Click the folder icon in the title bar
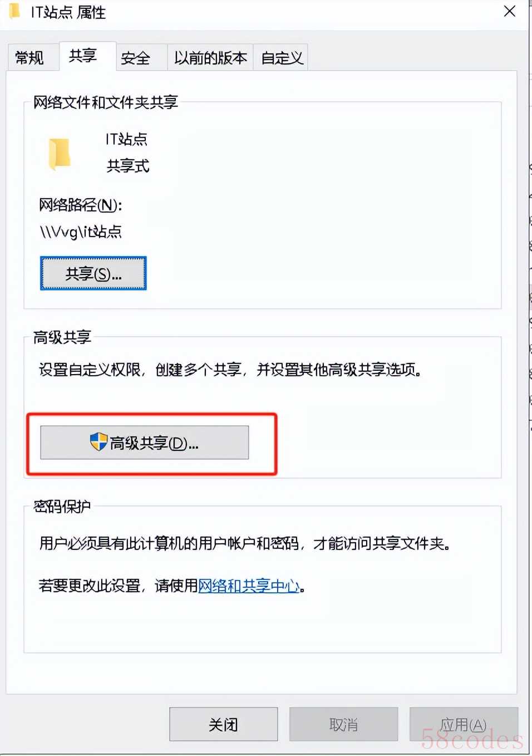Screen dimensions: 532x756 pyautogui.click(x=15, y=11)
